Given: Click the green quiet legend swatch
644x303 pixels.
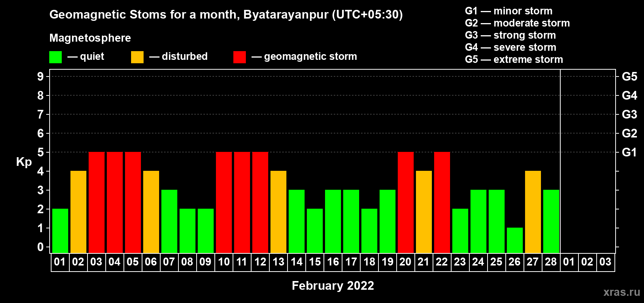Looking at the screenshot, I should click(x=55, y=57).
